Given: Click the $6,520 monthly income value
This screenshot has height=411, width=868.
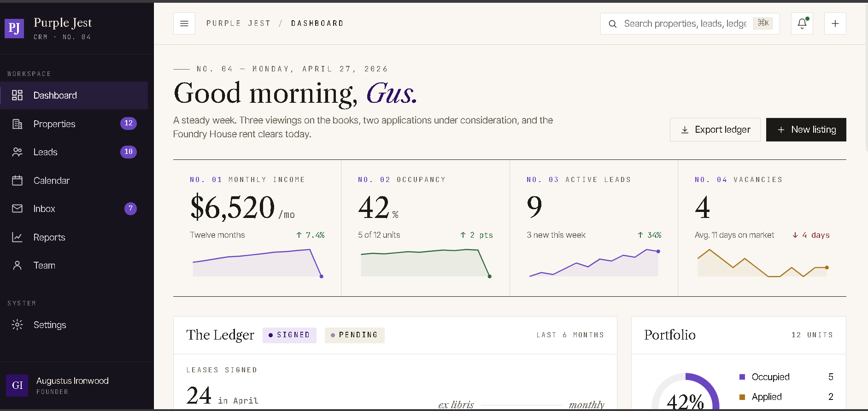Looking at the screenshot, I should tap(233, 207).
